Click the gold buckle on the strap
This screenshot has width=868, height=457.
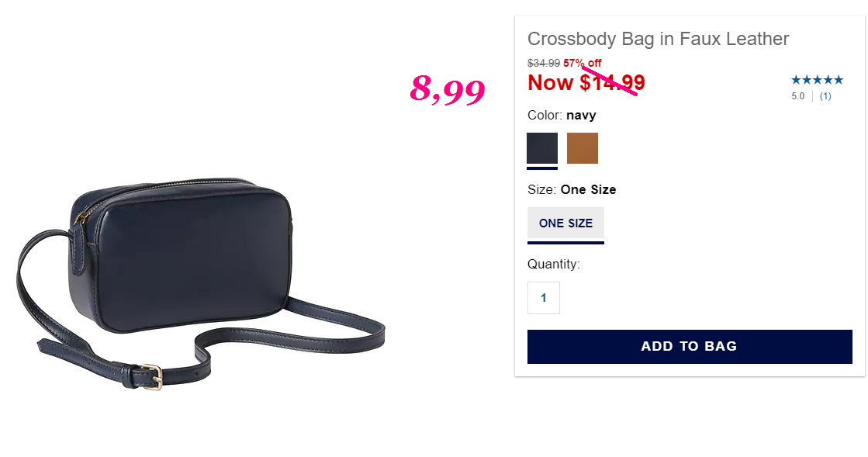[152, 377]
